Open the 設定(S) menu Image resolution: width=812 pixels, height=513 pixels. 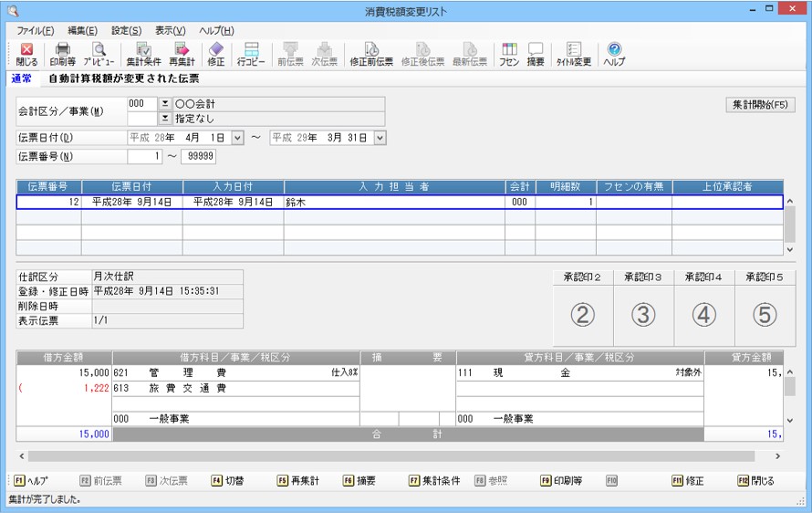(126, 30)
